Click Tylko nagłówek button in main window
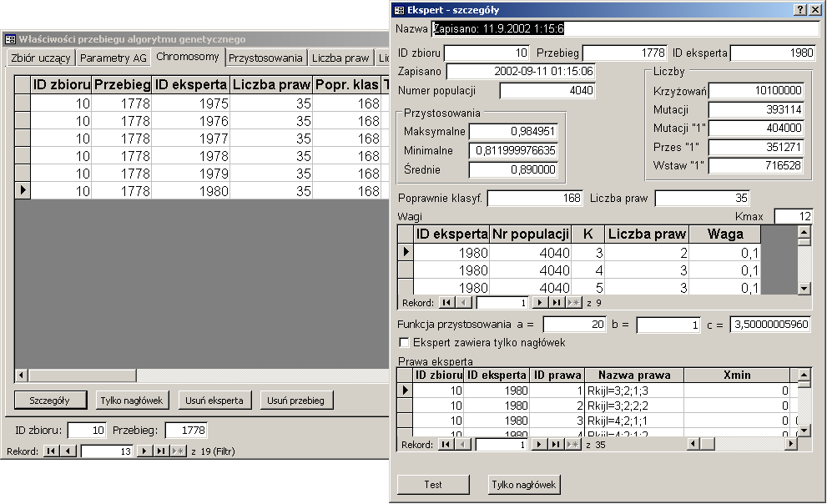 click(132, 401)
